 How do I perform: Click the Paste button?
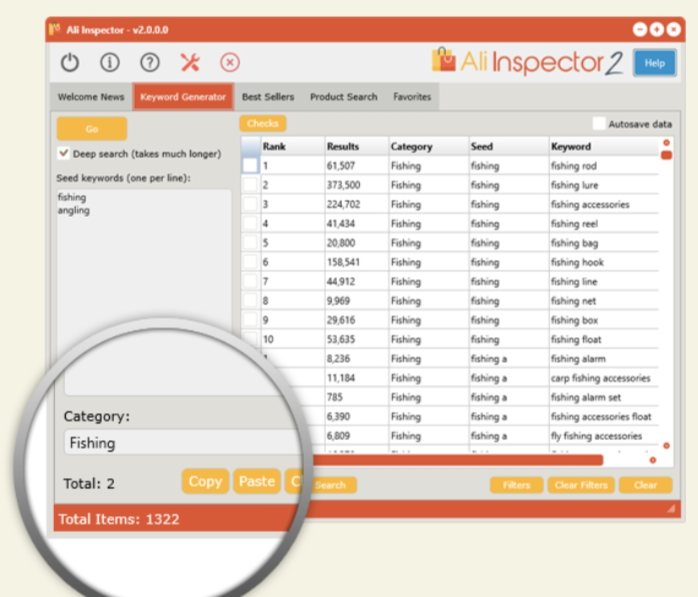point(257,481)
